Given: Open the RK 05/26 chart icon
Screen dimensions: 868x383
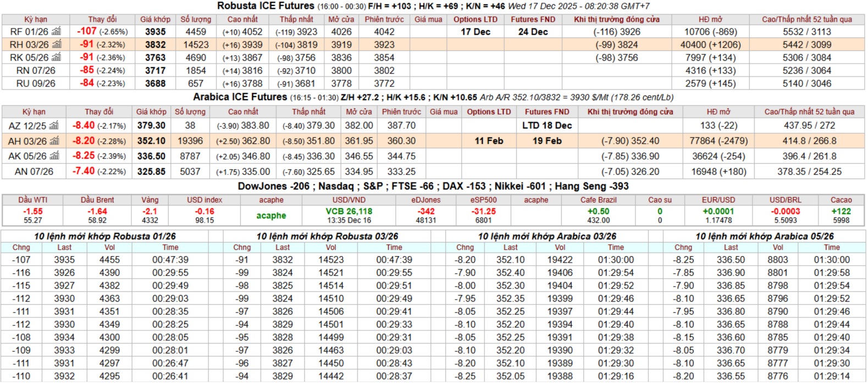Looking at the screenshot, I should coord(56,58).
